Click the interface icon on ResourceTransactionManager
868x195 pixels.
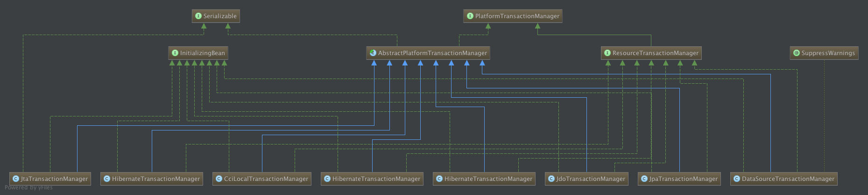click(607, 53)
